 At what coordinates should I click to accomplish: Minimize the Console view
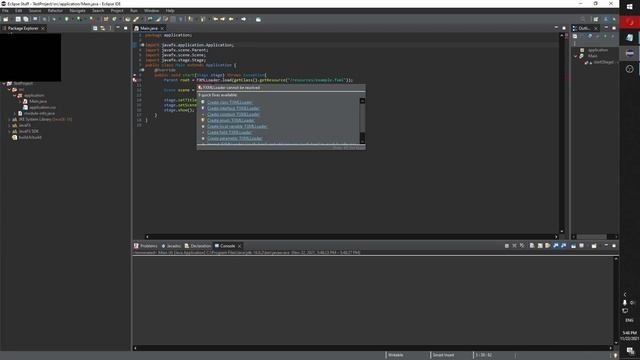(x=606, y=246)
